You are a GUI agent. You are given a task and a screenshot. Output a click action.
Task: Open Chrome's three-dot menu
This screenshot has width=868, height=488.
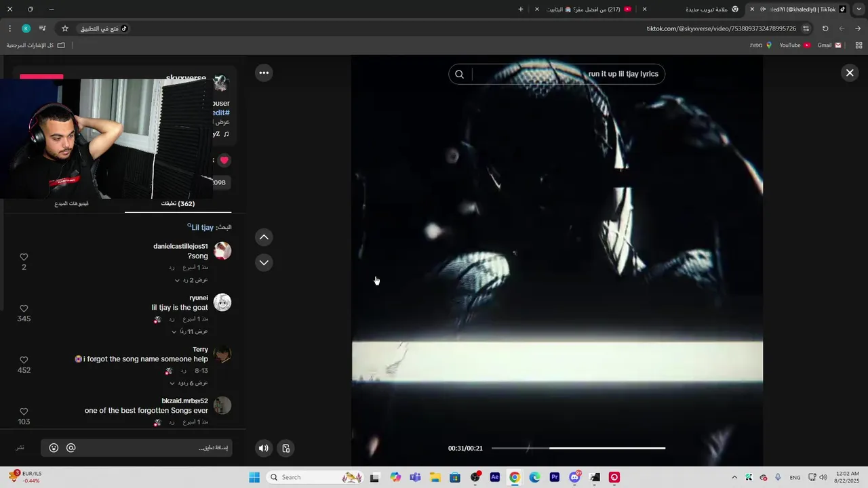click(x=9, y=28)
